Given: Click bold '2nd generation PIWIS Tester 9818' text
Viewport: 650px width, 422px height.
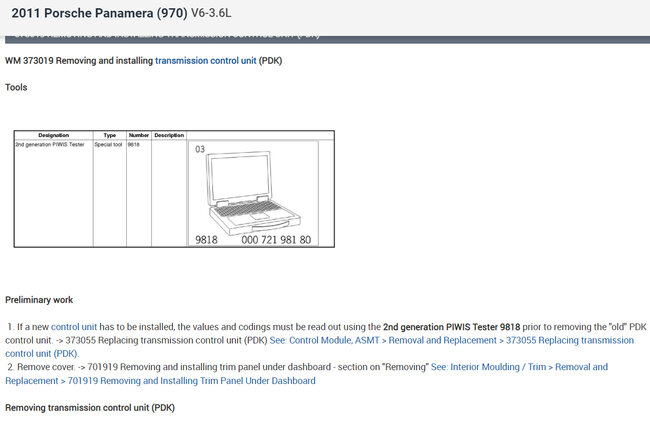Looking at the screenshot, I should pyautogui.click(x=451, y=327).
